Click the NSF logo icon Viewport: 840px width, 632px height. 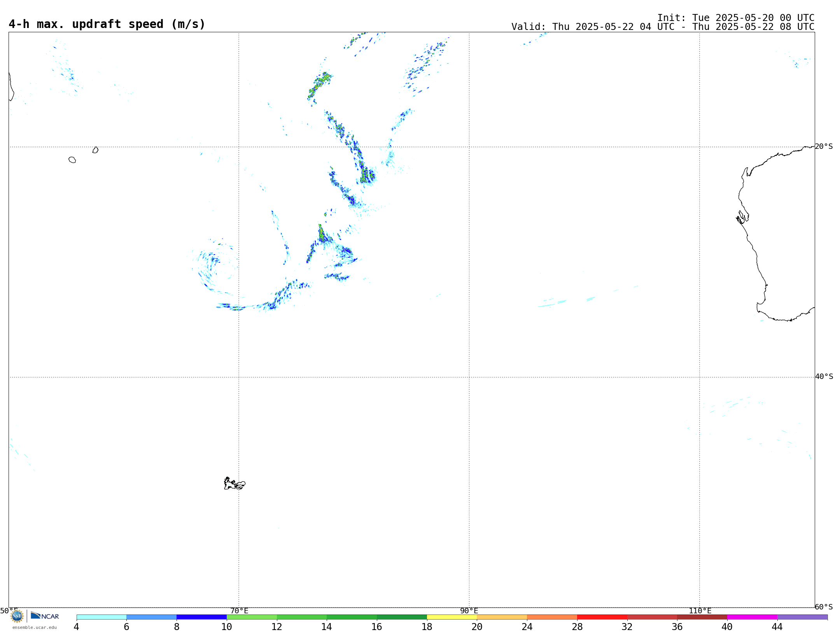(x=17, y=616)
